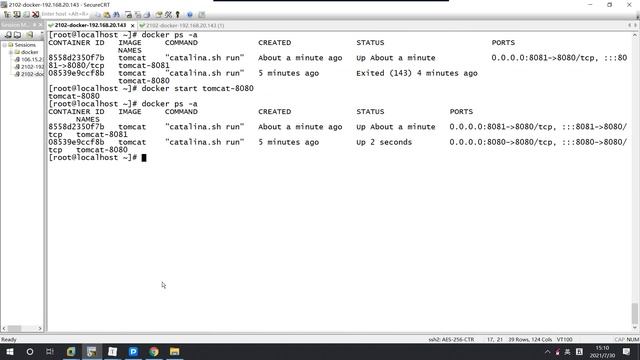Open the notification center icon
This screenshot has height=360, width=640.
tap(627, 352)
